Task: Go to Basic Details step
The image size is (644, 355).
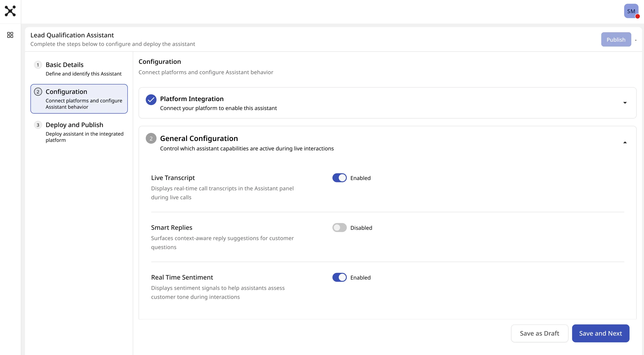Action: [x=79, y=69]
